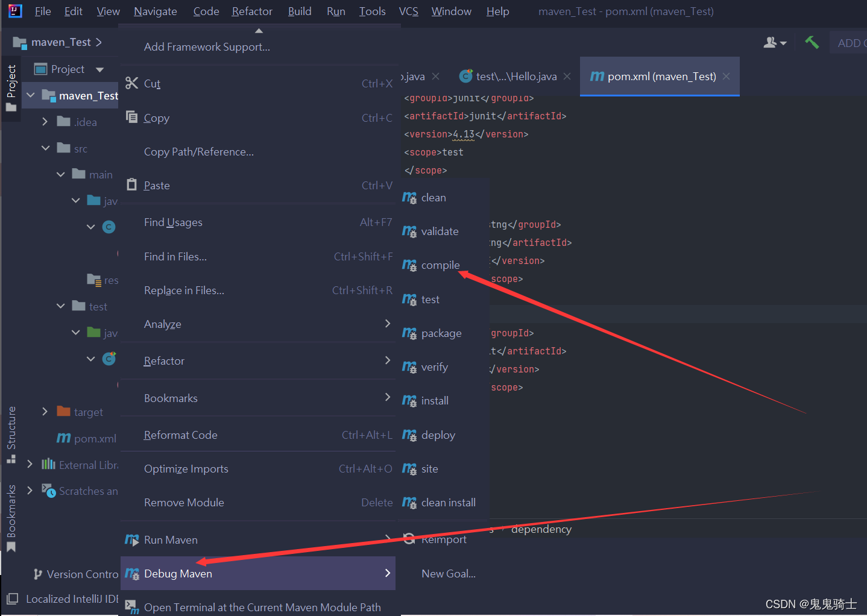Close the test\...\Hello.java tab
The width and height of the screenshot is (867, 616).
coord(567,76)
